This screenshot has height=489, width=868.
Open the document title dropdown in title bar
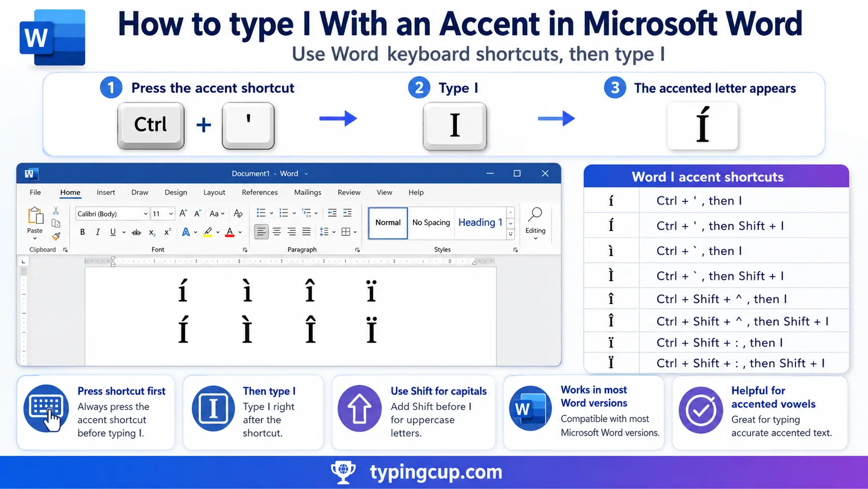point(306,174)
